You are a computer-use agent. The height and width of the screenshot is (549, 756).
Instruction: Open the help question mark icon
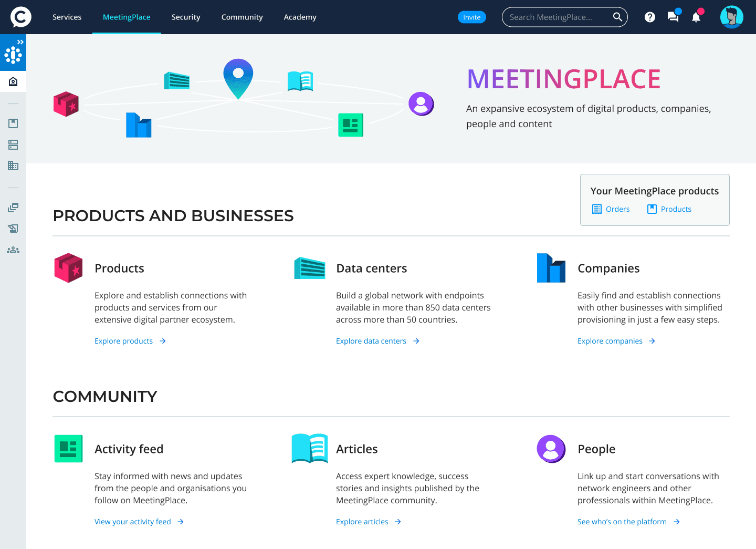[649, 17]
